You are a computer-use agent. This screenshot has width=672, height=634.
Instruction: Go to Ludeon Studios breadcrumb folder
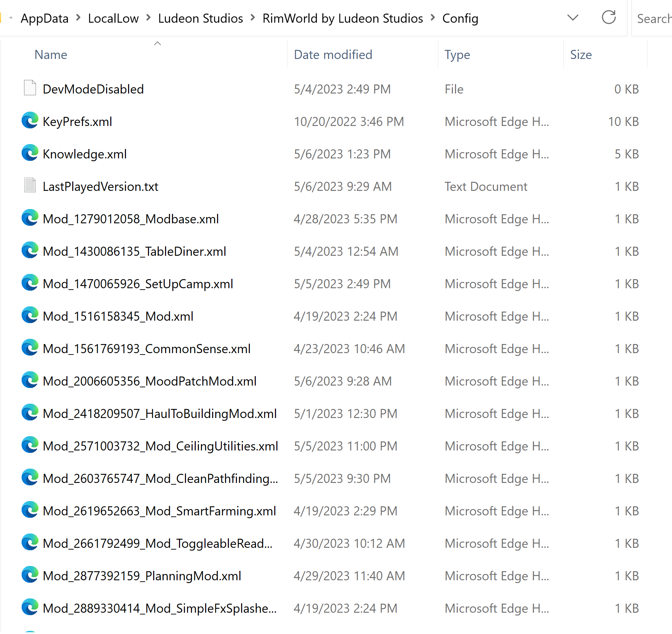coord(200,18)
